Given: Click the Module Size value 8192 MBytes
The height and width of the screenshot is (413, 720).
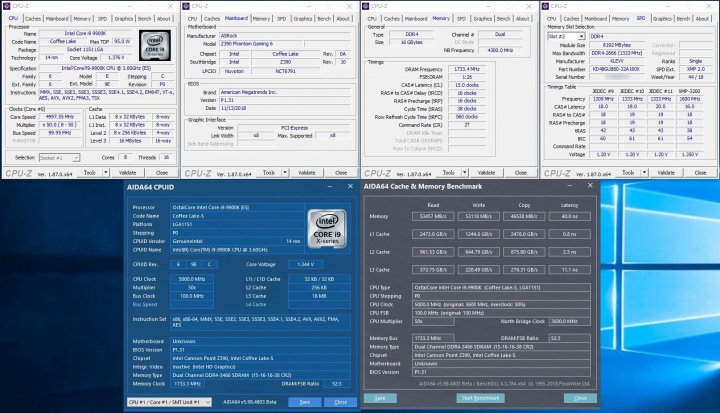Looking at the screenshot, I should coord(617,45).
